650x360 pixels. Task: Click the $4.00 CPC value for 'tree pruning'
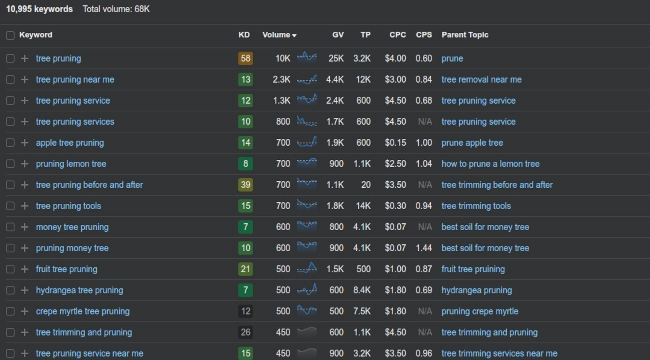395,58
